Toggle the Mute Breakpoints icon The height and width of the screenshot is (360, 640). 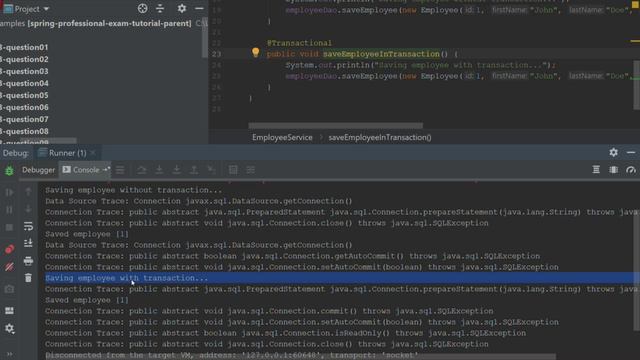[9, 267]
